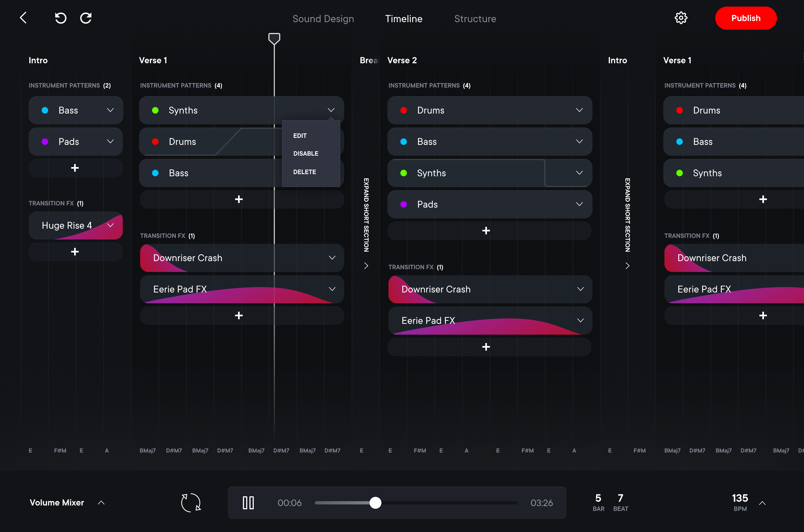Add instrument pattern in the right Verse 1
Viewport: 804px width, 532px height.
coord(763,199)
